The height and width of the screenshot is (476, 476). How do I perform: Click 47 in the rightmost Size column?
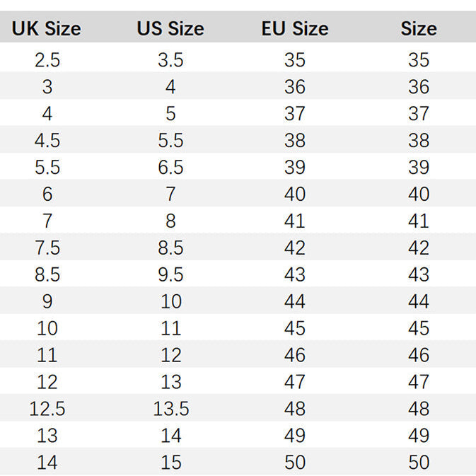[419, 382]
